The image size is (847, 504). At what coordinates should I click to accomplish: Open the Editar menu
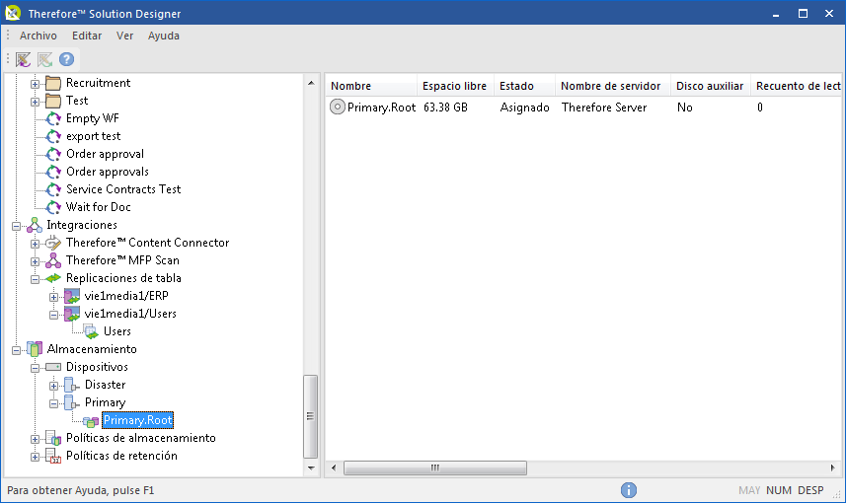(87, 36)
